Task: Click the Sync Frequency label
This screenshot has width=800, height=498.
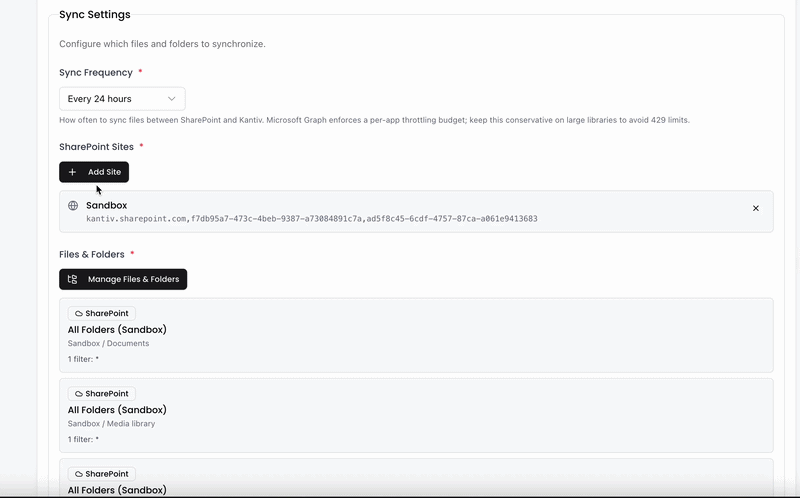Action: tap(96, 72)
